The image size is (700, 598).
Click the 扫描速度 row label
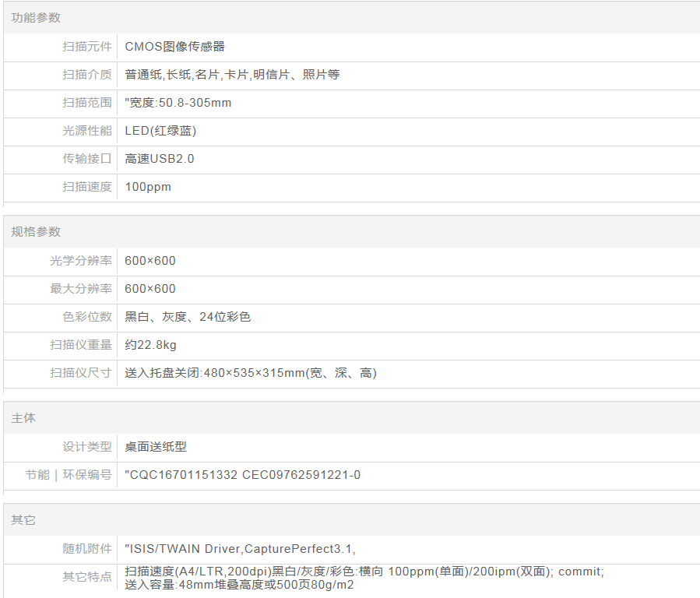[x=86, y=187]
